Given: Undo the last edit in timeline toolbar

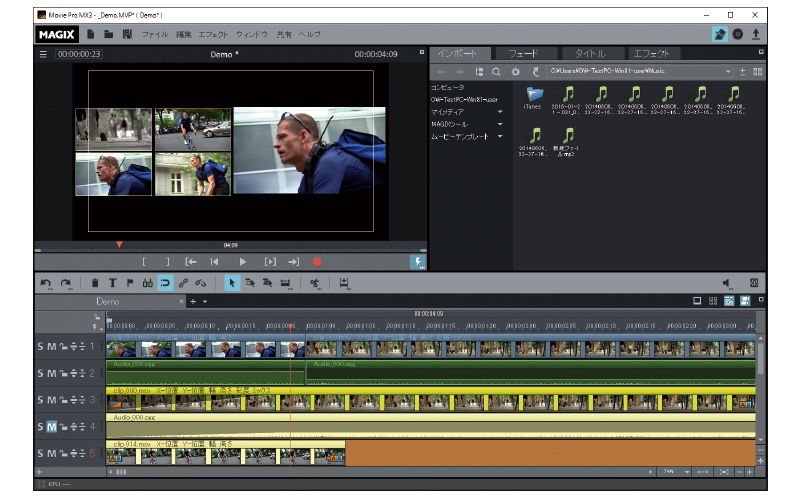Looking at the screenshot, I should tap(45, 283).
